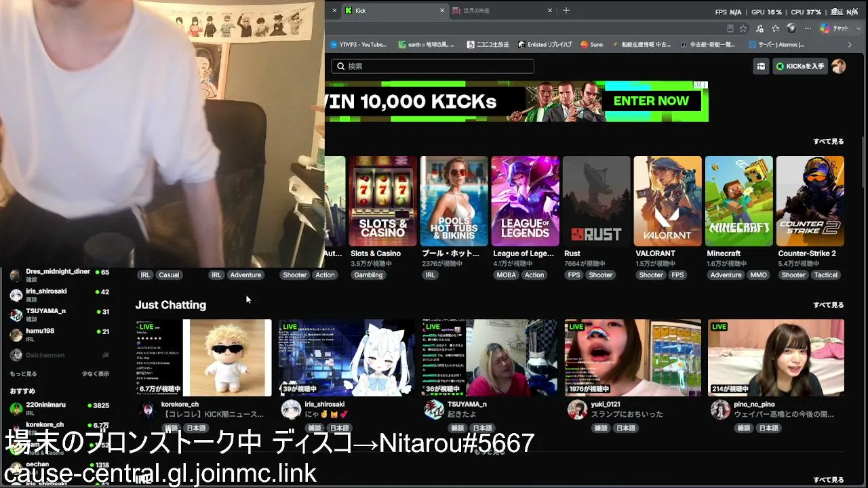Open the Pools Hot Tubs & Bikinis cover
868x488 pixels.
point(454,201)
